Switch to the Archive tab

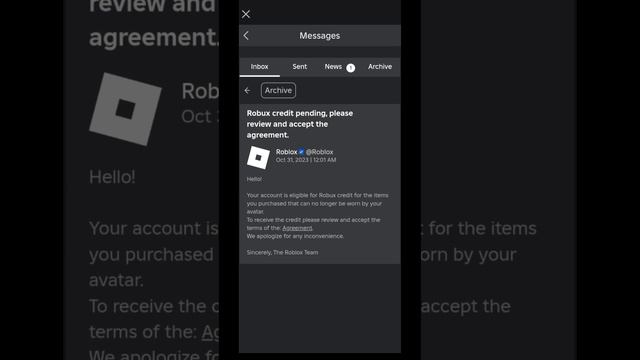pos(380,67)
